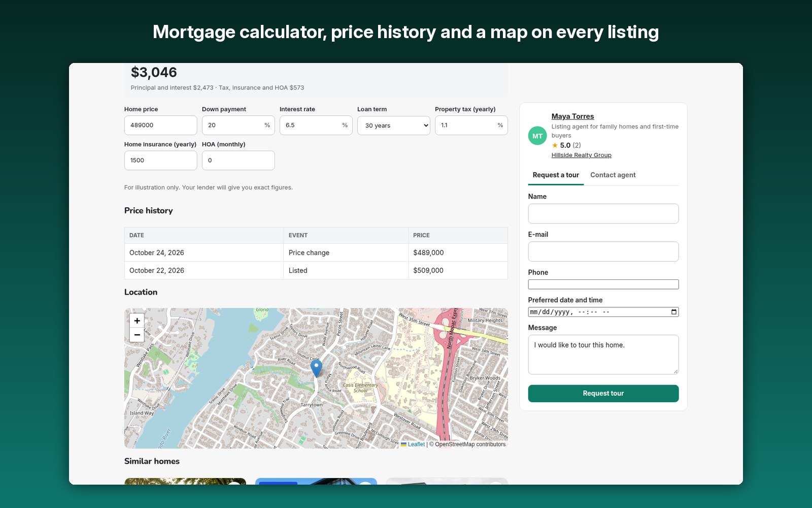The width and height of the screenshot is (812, 508).
Task: Open Hillside Realty Group link
Action: pos(581,155)
